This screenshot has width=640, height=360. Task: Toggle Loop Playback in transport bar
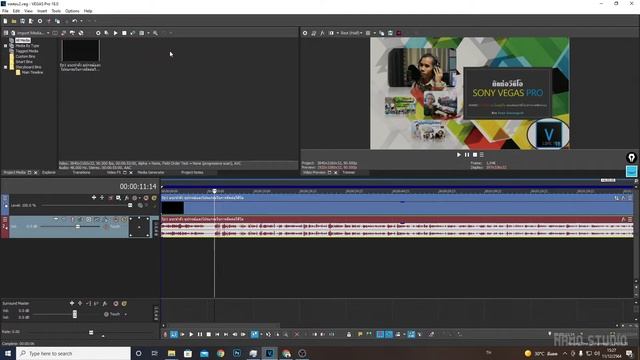(174, 334)
